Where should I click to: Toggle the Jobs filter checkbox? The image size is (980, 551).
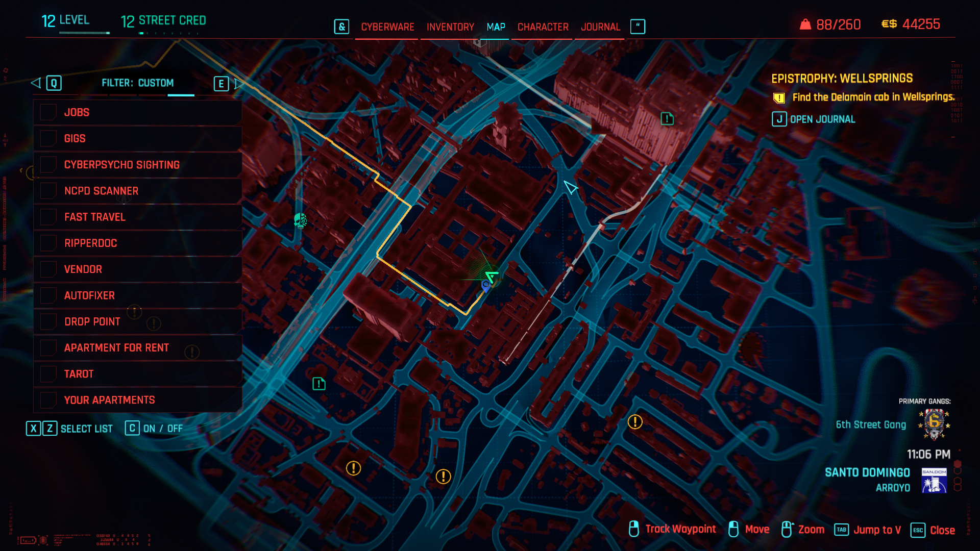pos(48,112)
